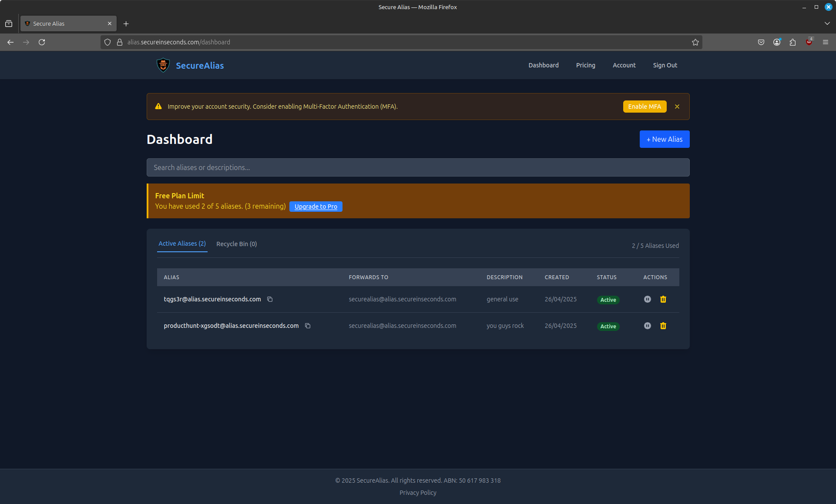The width and height of the screenshot is (836, 504).
Task: Open the Firefox hamburger menu
Action: coord(825,42)
